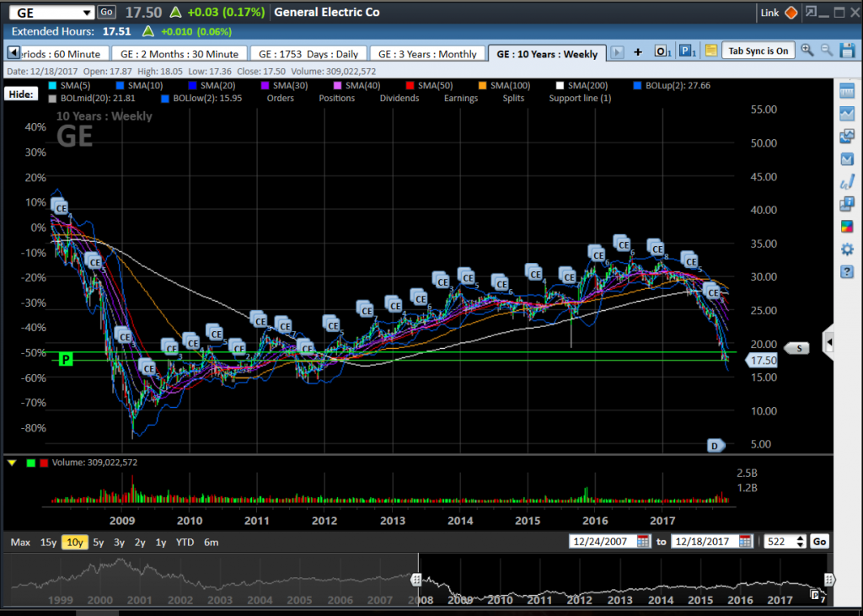The image size is (863, 616).
Task: Switch to GE : 3 Years : Monthly tab
Action: 427,54
